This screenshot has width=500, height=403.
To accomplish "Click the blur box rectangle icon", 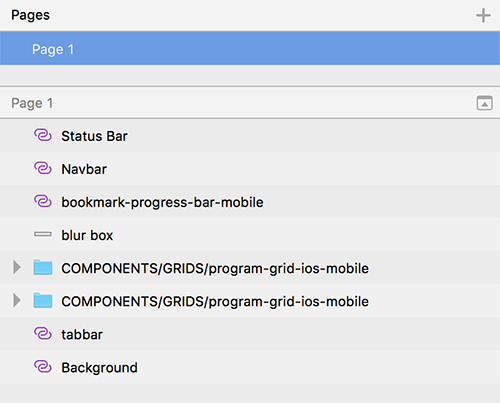I will coord(43,234).
